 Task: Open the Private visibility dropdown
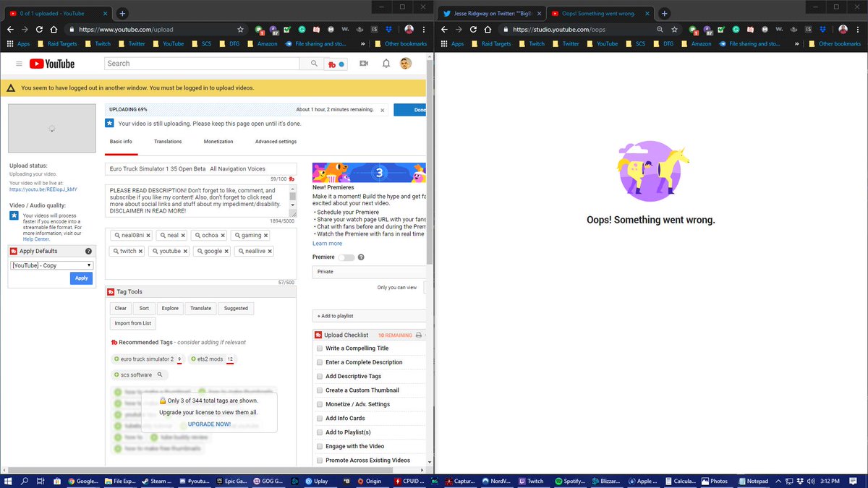pyautogui.click(x=369, y=272)
